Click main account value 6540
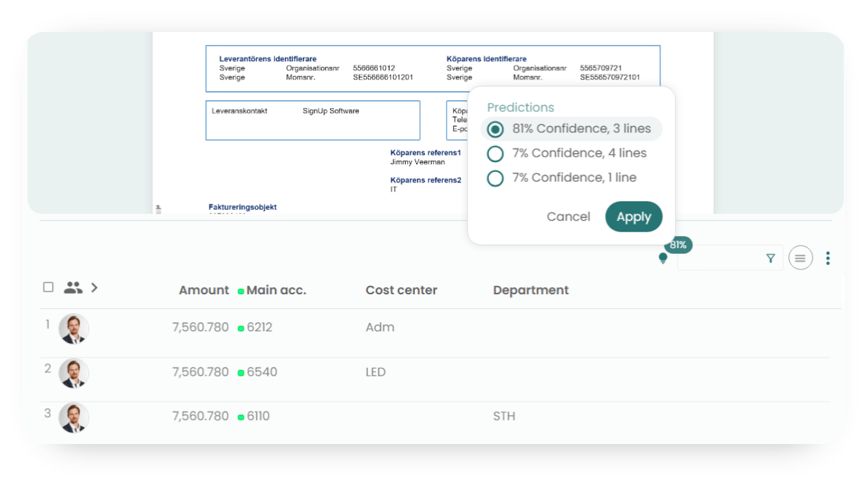 click(x=262, y=372)
